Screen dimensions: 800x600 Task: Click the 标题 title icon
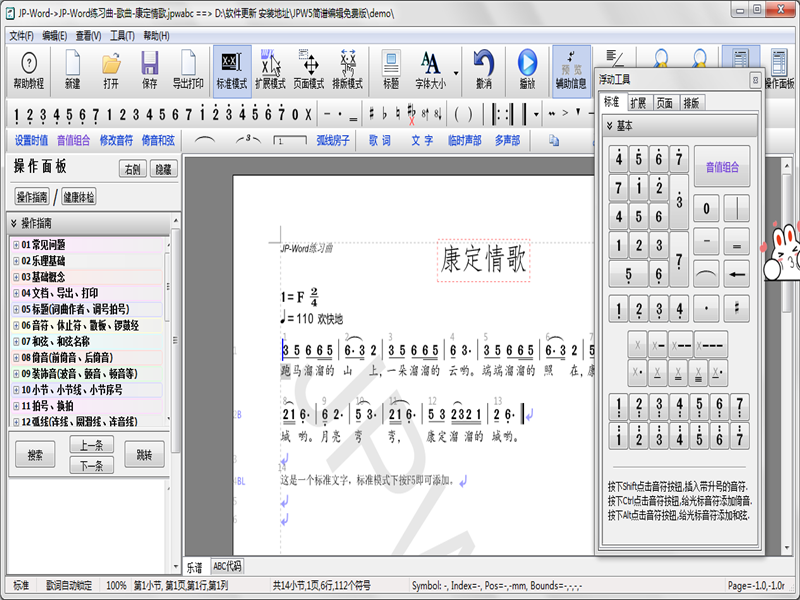coord(391,70)
